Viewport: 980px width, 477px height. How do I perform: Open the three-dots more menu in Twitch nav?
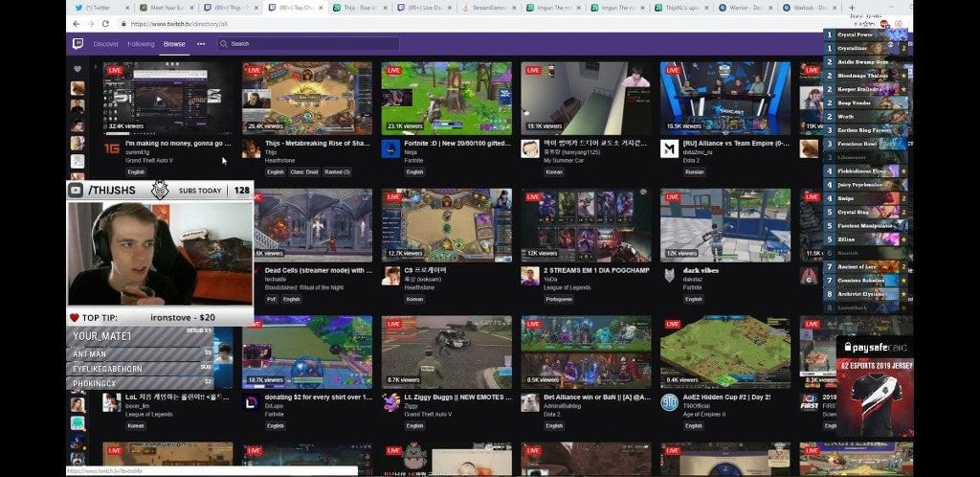pos(201,44)
